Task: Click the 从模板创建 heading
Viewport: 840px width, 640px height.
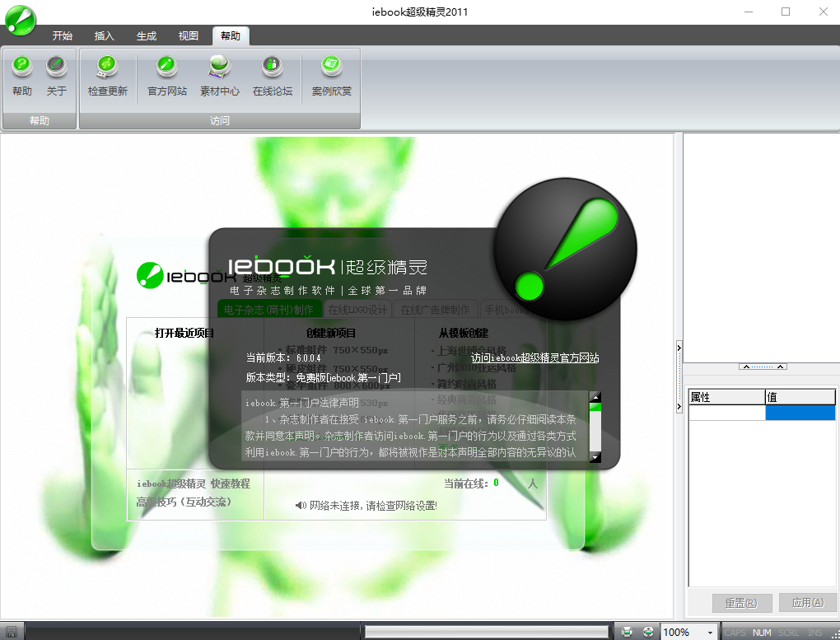Action: 464,333
